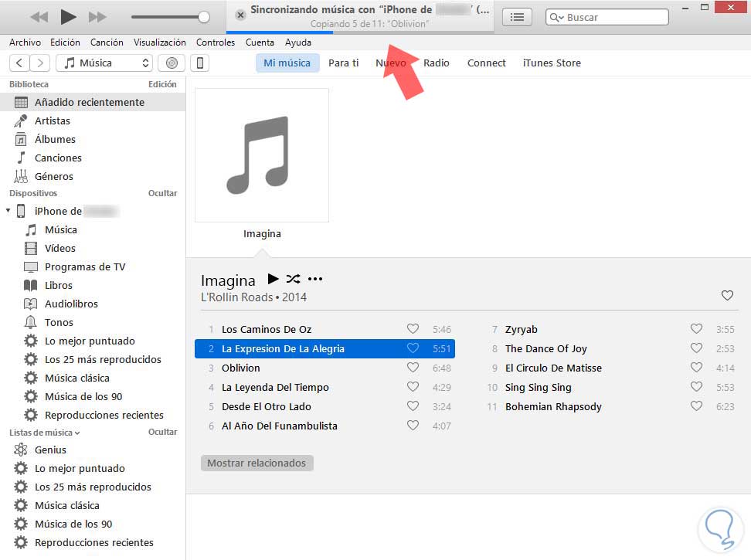Go back with the left chevron button
The width and height of the screenshot is (751, 560).
point(19,63)
